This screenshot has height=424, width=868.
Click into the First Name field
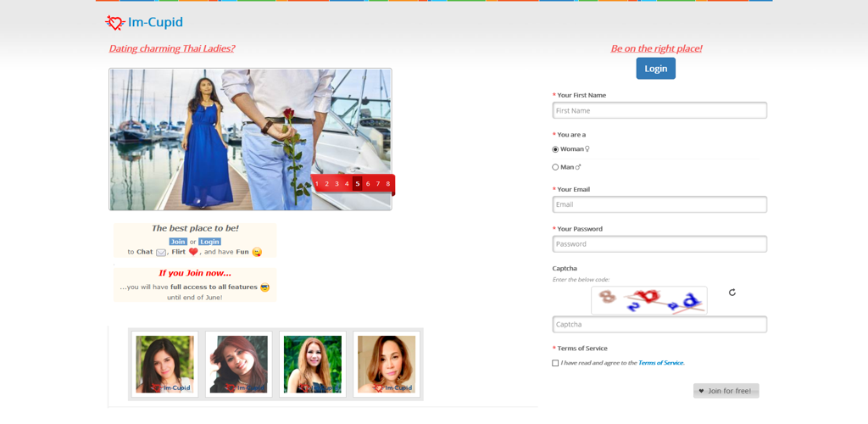pos(659,110)
